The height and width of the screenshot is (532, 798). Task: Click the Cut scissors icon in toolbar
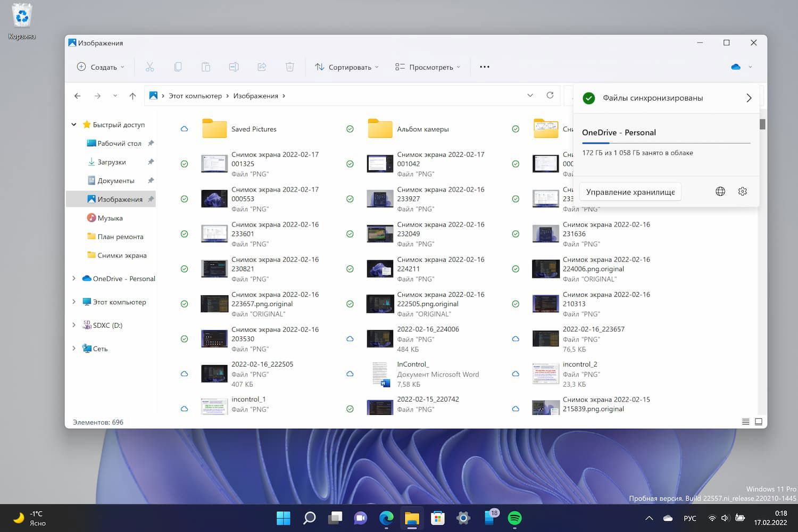click(x=149, y=67)
